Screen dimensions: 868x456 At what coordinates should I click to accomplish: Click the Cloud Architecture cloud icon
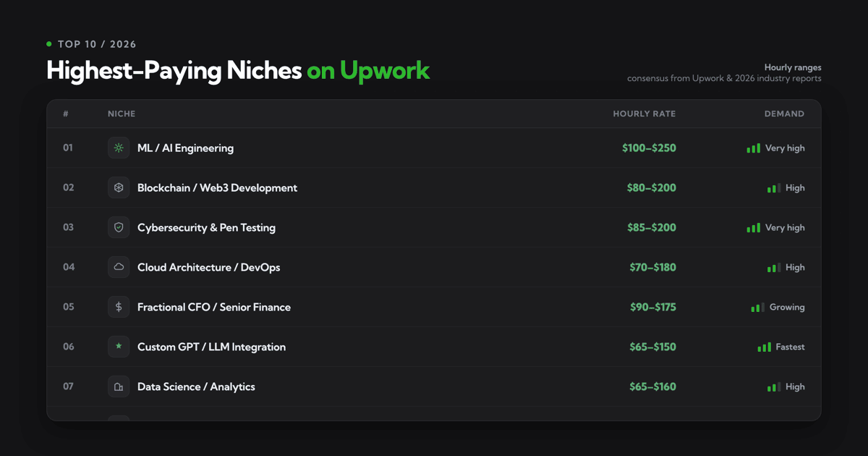click(x=119, y=267)
